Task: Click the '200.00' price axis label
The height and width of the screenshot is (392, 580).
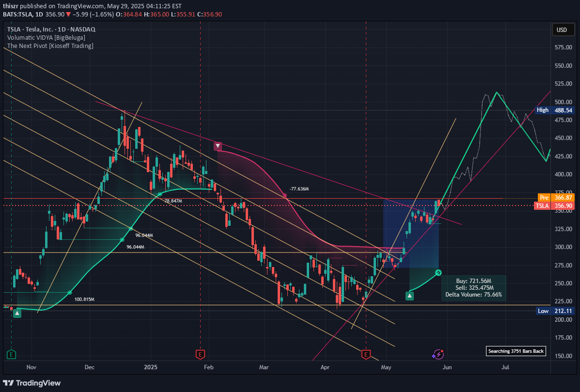Action: [564, 319]
